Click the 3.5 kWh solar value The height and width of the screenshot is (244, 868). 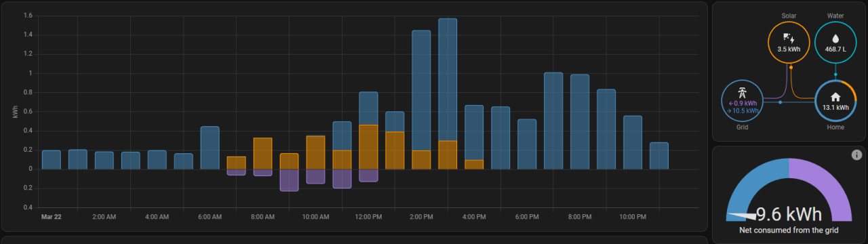pyautogui.click(x=789, y=49)
